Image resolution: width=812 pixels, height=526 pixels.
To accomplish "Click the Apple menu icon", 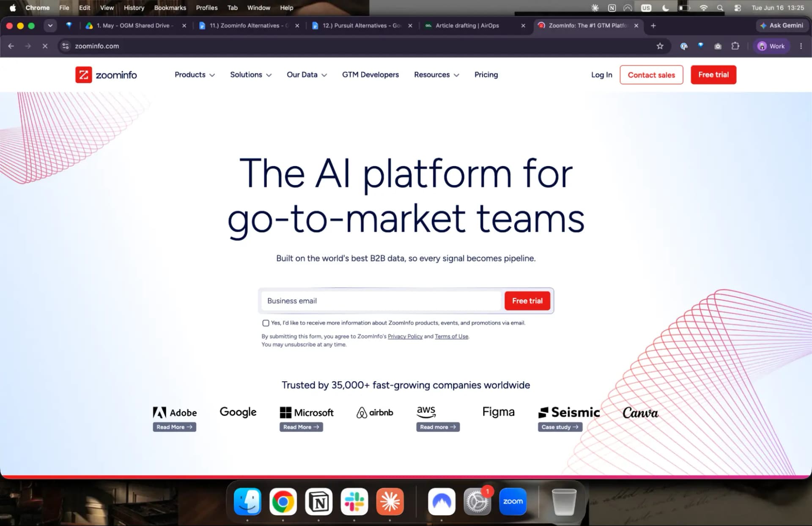I will [x=13, y=8].
